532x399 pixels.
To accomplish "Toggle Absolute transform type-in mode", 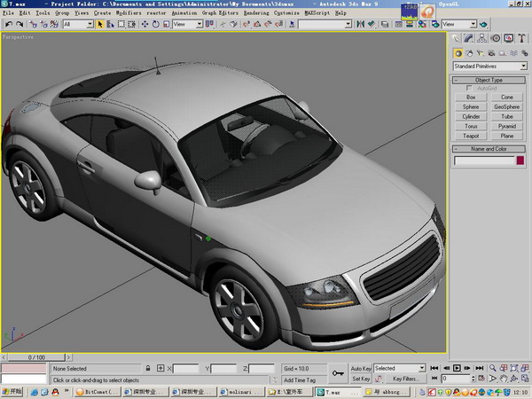I will point(160,368).
